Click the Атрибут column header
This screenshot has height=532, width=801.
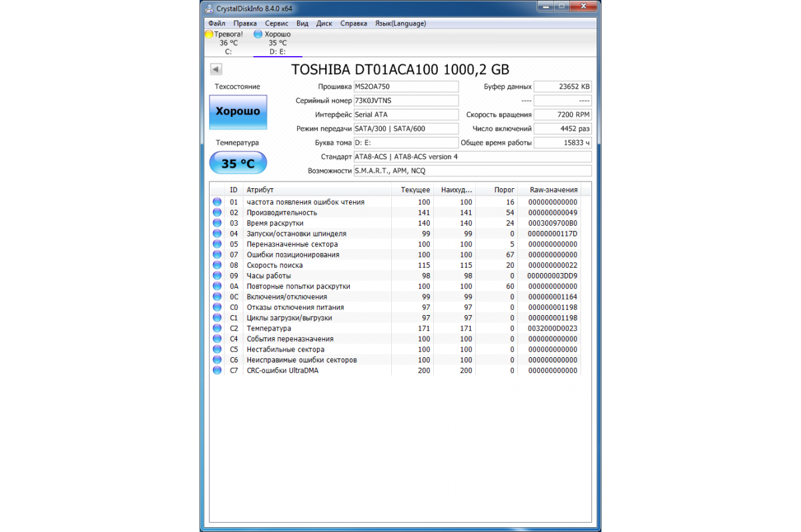pos(317,190)
